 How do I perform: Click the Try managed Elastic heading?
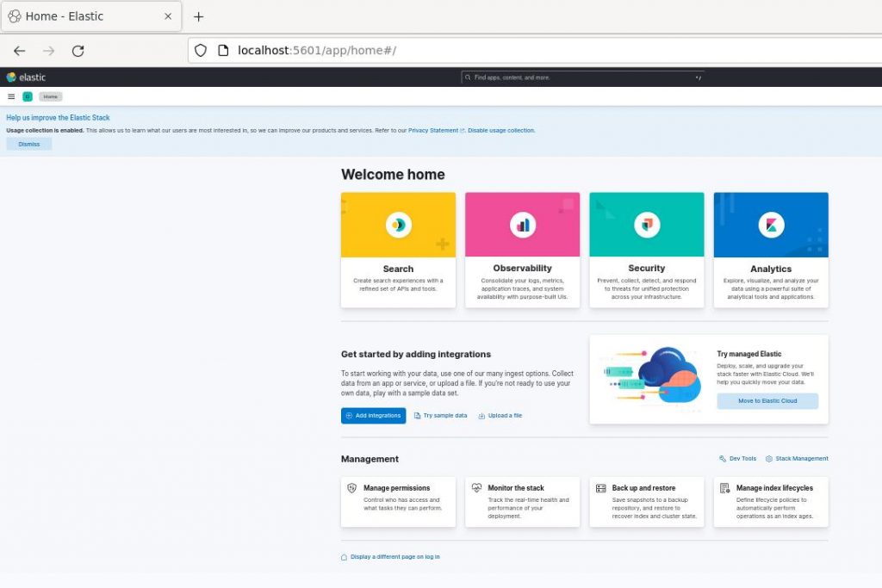tap(749, 354)
